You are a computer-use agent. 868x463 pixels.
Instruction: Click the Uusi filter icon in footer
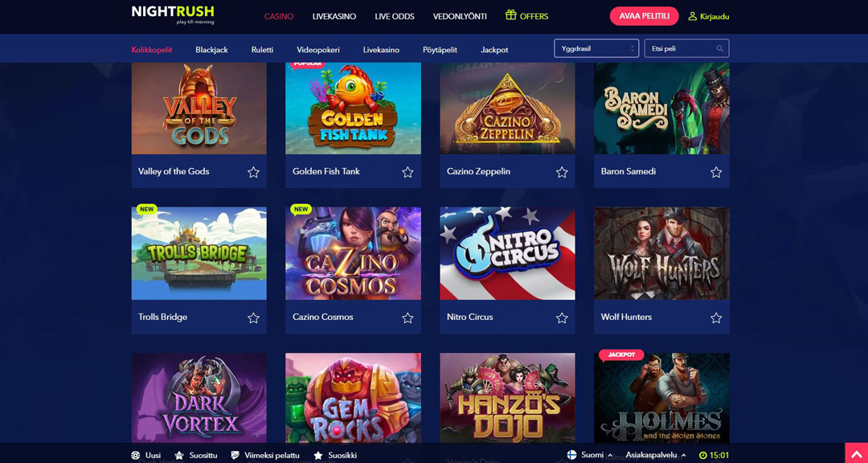[136, 455]
